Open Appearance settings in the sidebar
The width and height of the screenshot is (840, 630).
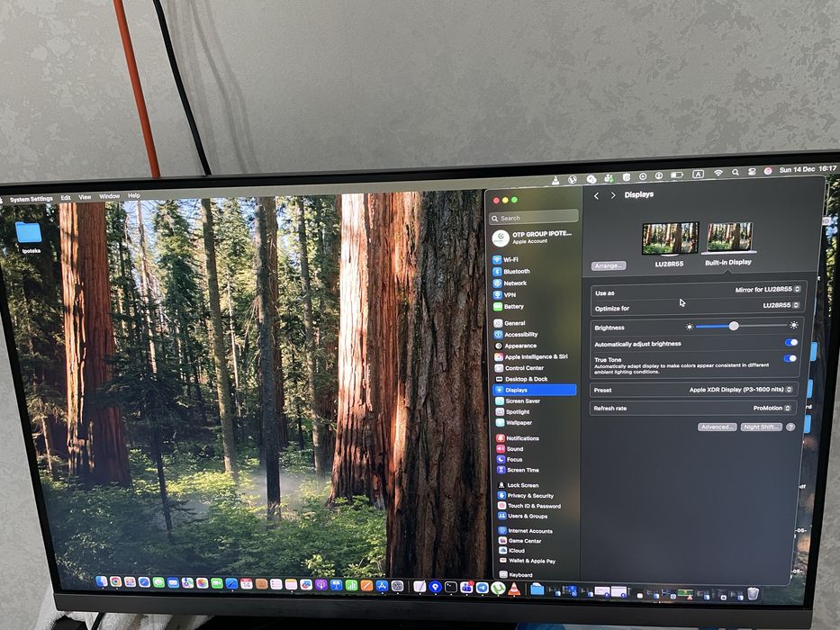(515, 346)
